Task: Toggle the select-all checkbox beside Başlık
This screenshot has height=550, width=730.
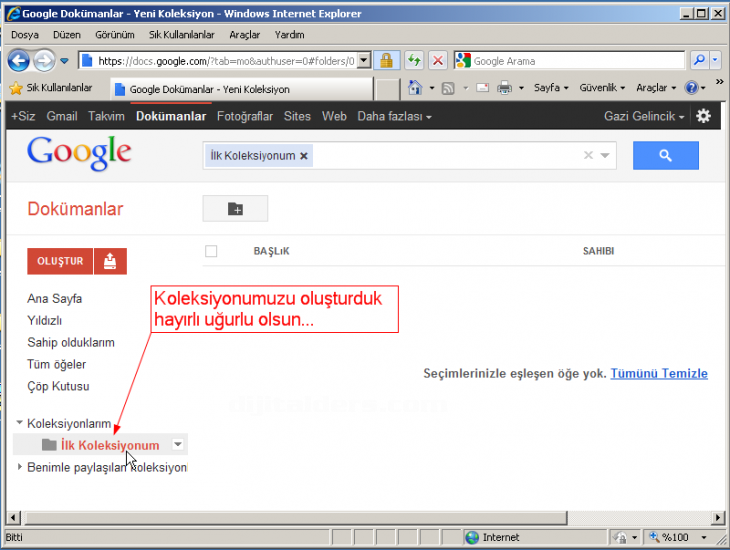Action: (211, 251)
